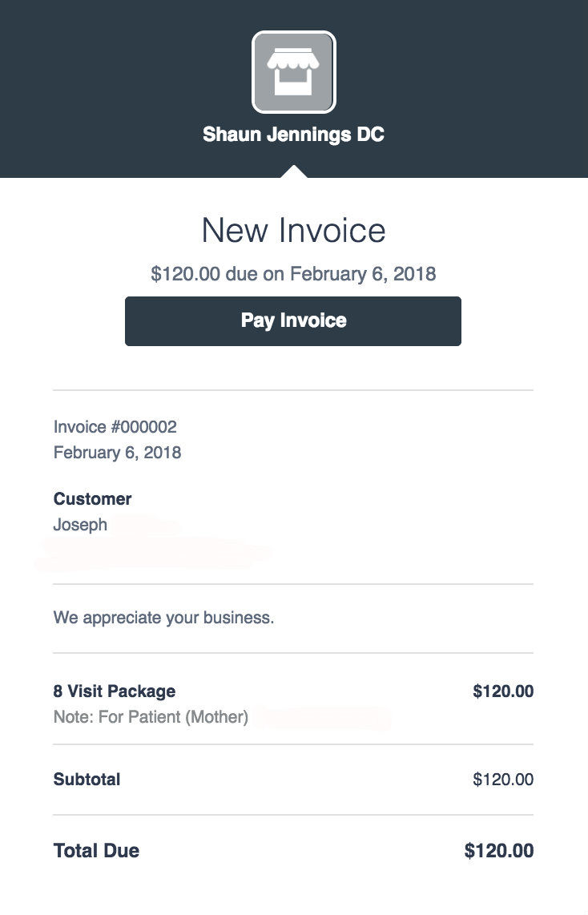Screen dimensions: 588x915
Task: Click the header pointer triangle below business name
Action: [294, 171]
